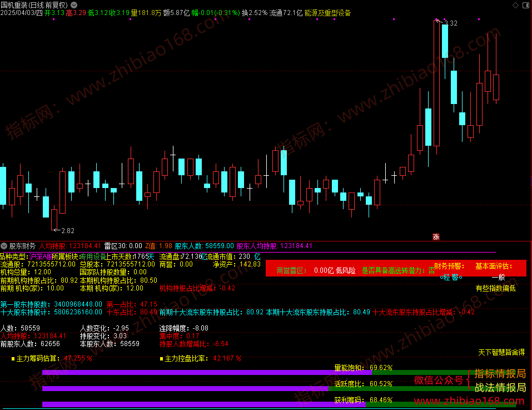Click 前股东人数: 62656
Screen dimensions: 532x410
(30, 344)
